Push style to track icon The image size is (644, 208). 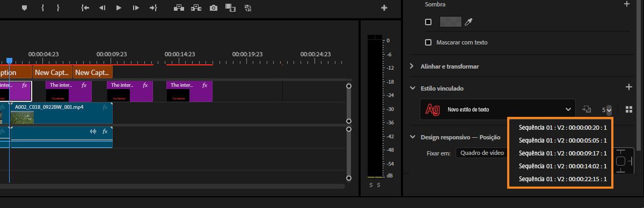pyautogui.click(x=587, y=109)
